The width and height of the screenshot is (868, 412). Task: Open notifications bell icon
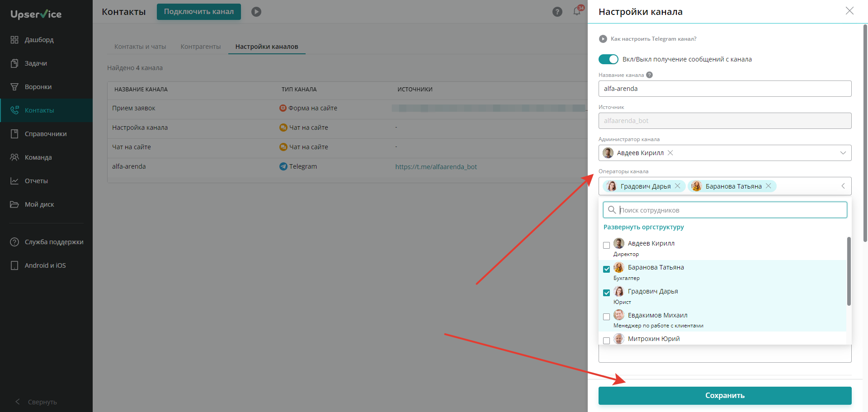click(x=577, y=11)
